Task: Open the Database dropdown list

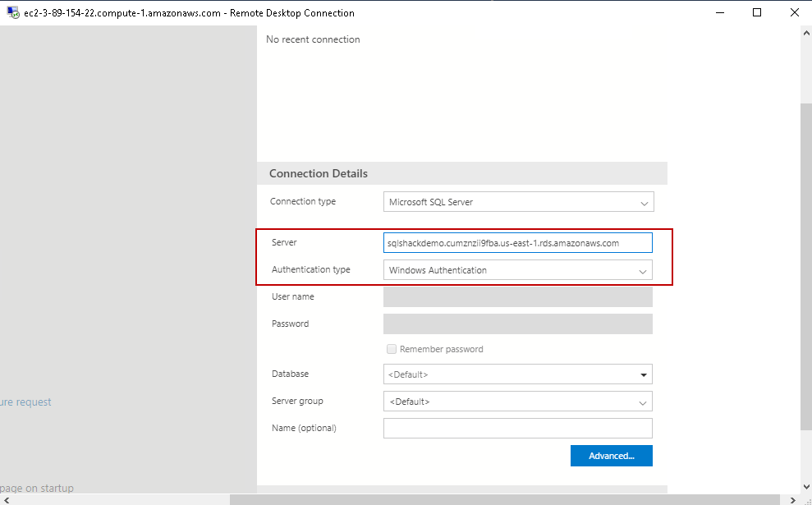Action: click(644, 375)
